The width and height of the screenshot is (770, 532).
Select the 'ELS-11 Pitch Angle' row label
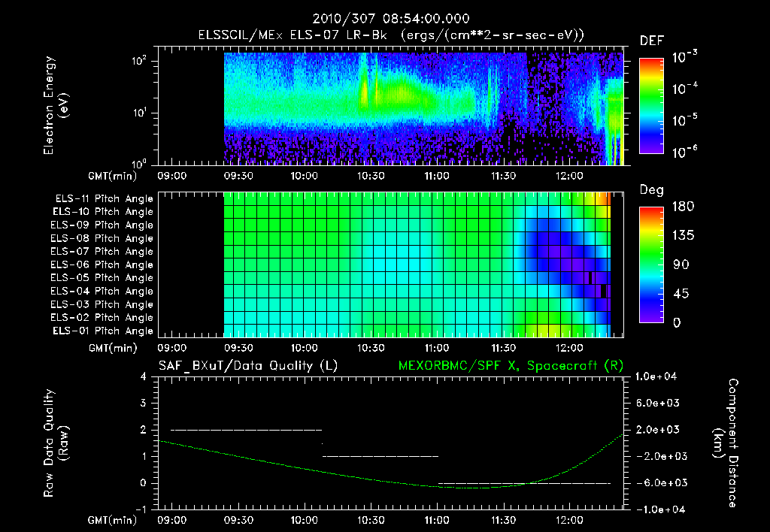104,199
